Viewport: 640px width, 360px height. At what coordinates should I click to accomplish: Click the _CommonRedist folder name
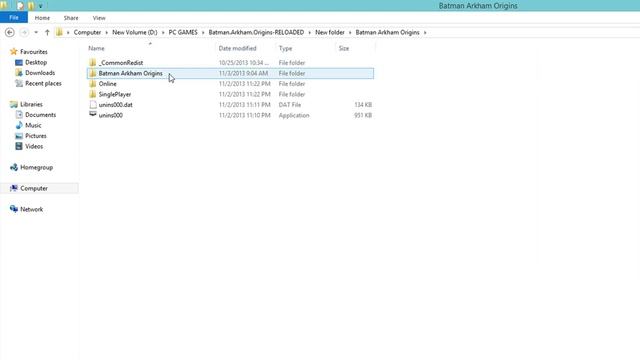tap(121, 63)
